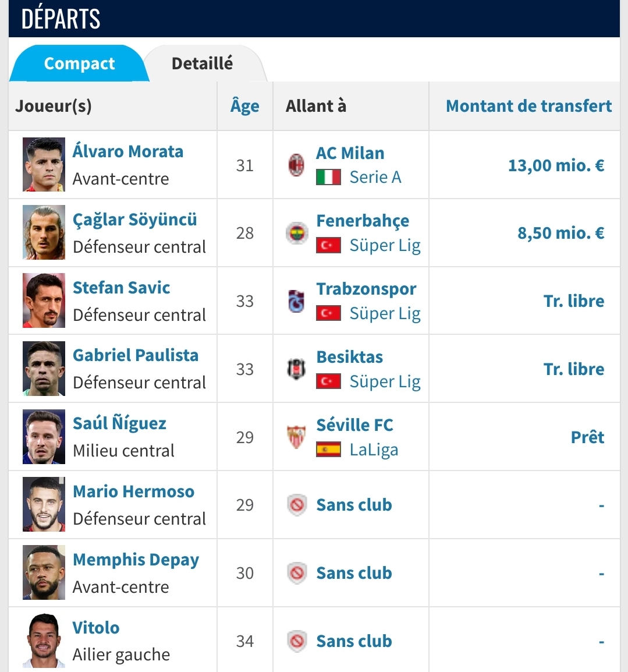628x672 pixels.
Task: Click the Séville FC club crest
Action: (x=296, y=437)
